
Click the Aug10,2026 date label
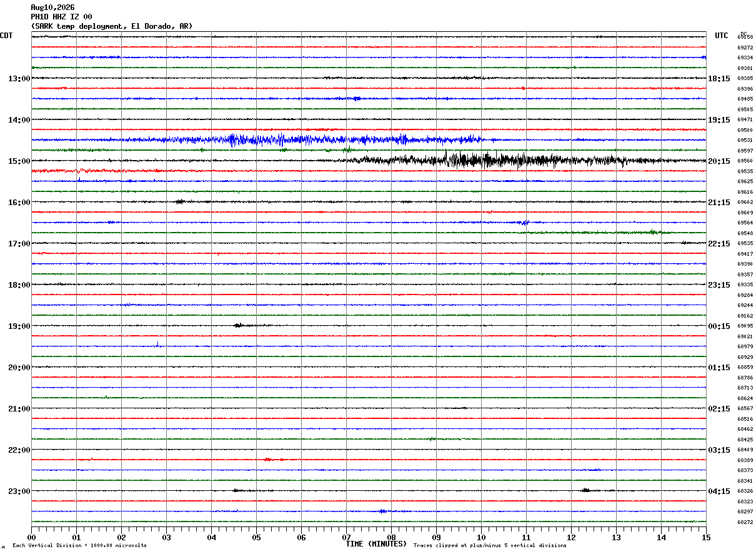pos(52,8)
